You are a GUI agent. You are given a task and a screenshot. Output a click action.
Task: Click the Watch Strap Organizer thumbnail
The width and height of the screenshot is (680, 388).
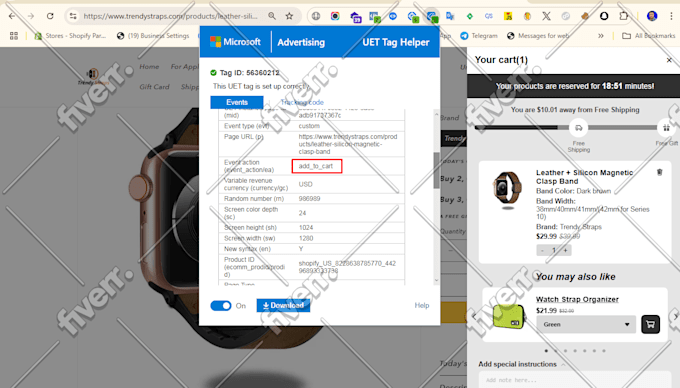click(509, 316)
